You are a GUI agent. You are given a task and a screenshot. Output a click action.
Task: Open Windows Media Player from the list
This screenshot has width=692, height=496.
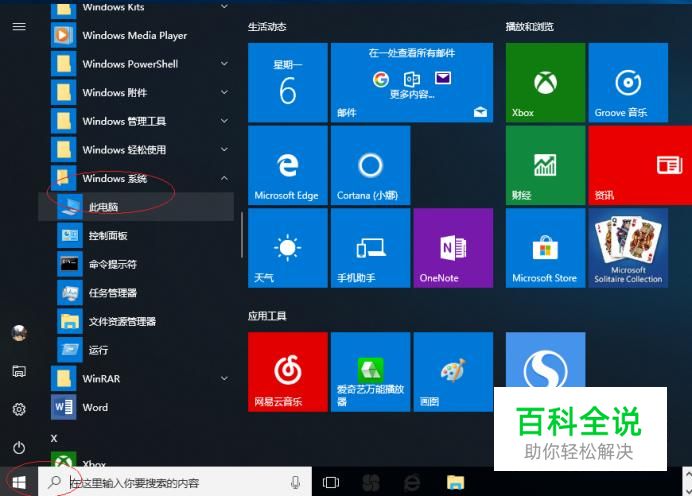(135, 35)
